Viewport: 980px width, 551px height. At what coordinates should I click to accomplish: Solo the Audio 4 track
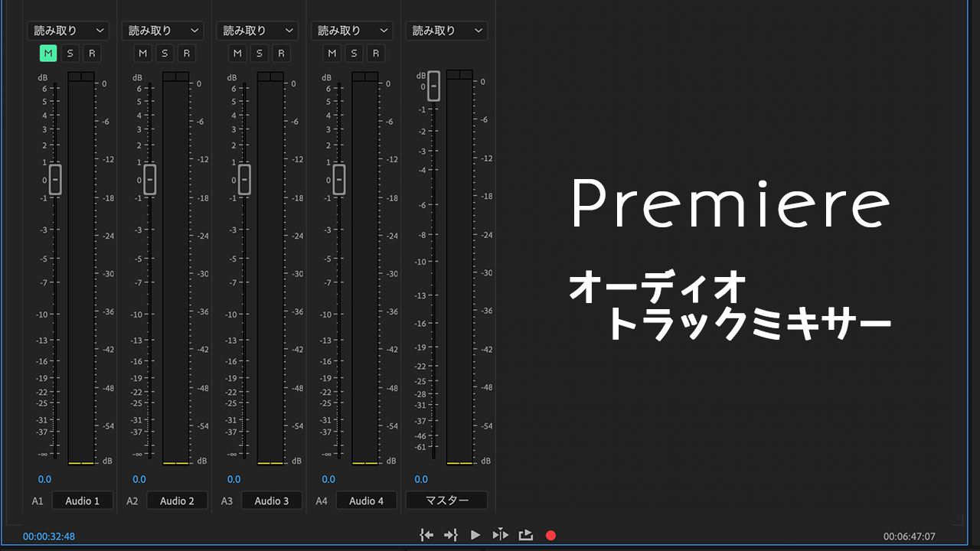click(354, 53)
